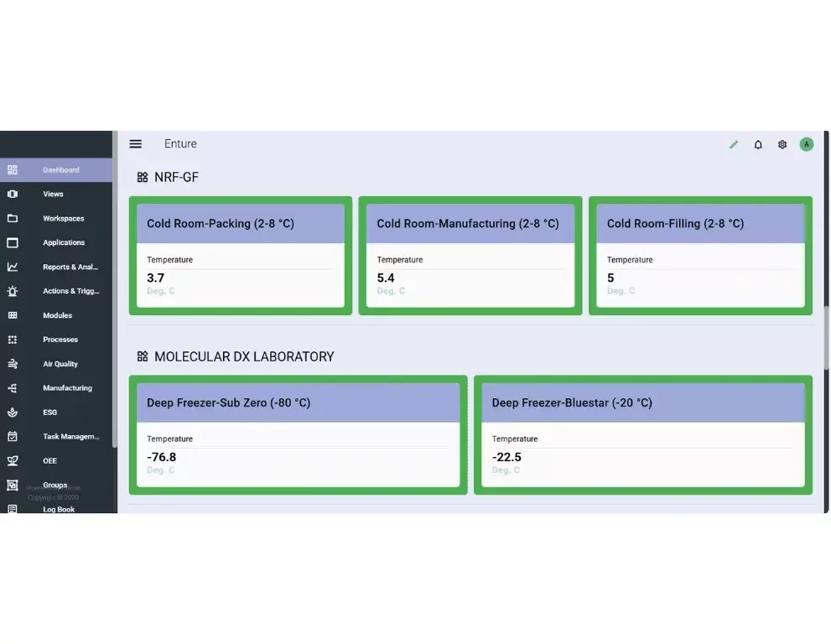The image size is (831, 644).
Task: Click the OEE icon in the sidebar
Action: [x=12, y=460]
